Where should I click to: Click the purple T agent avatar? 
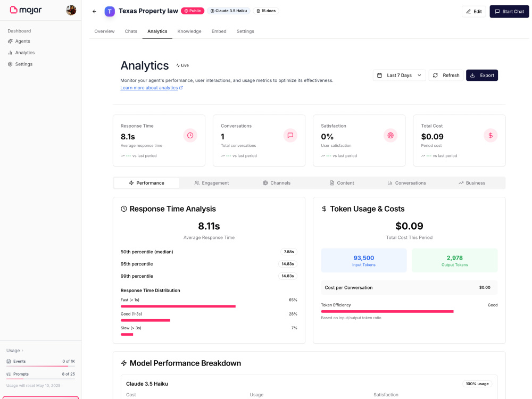[109, 11]
